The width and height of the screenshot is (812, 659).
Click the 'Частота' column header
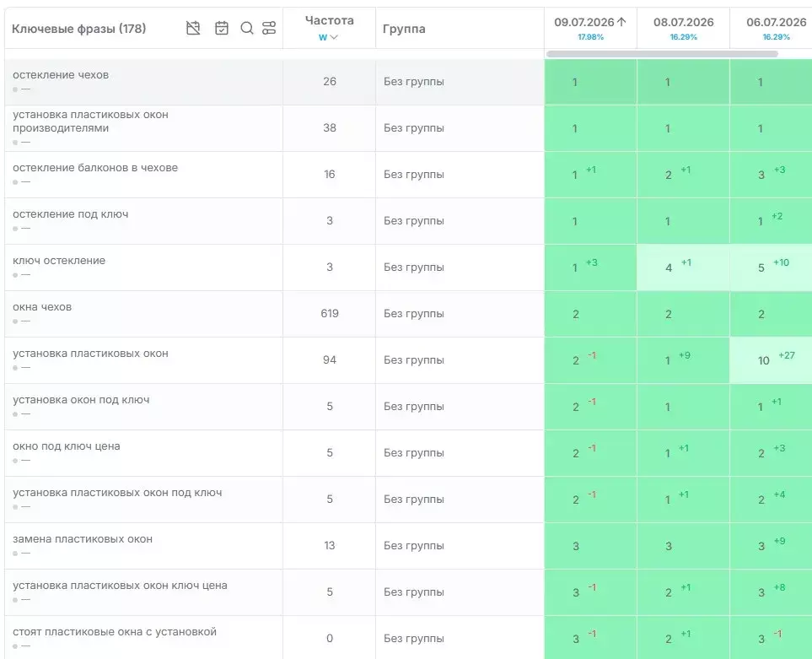(330, 21)
